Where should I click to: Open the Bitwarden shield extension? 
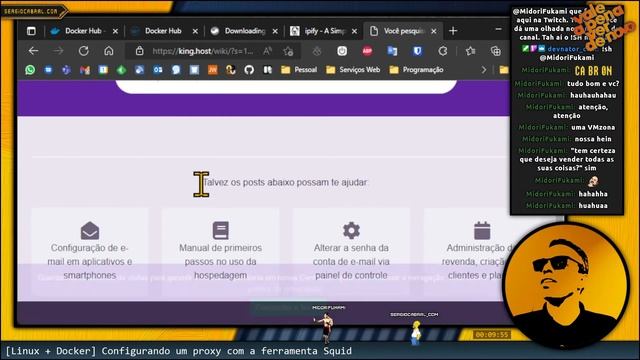(417, 51)
